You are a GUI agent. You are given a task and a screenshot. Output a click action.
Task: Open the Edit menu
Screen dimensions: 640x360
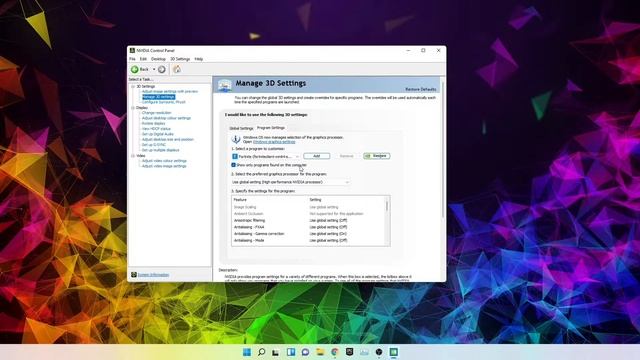pyautogui.click(x=143, y=59)
